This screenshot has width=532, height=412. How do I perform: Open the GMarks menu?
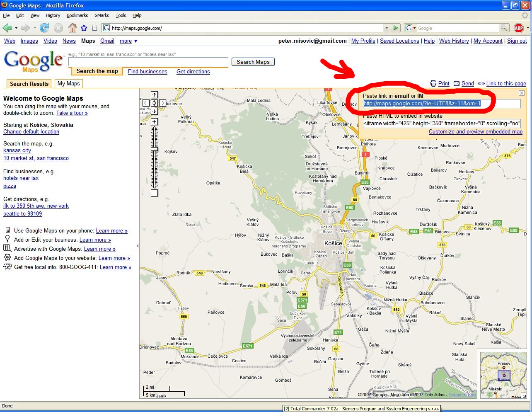coord(102,15)
